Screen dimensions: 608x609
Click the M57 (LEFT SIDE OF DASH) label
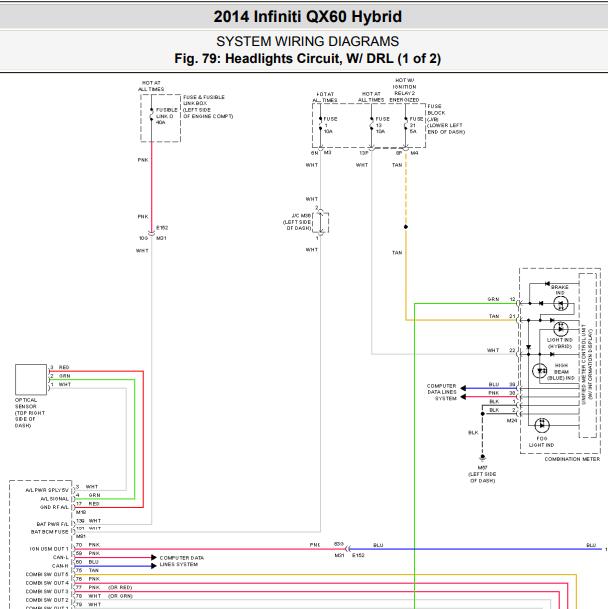[x=482, y=474]
